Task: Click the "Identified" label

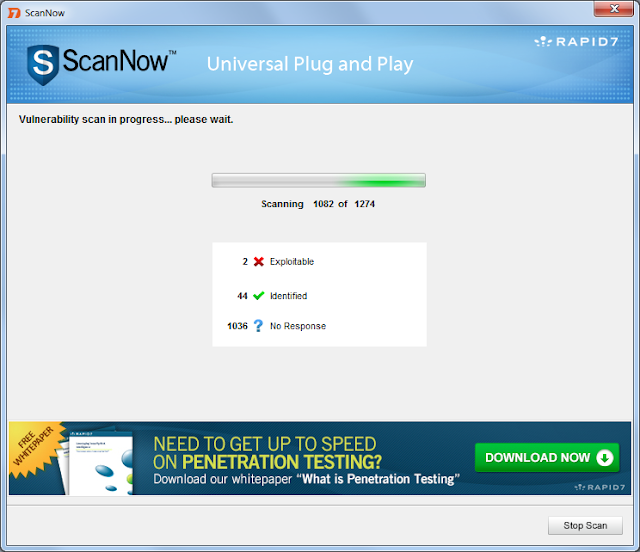Action: tap(289, 296)
